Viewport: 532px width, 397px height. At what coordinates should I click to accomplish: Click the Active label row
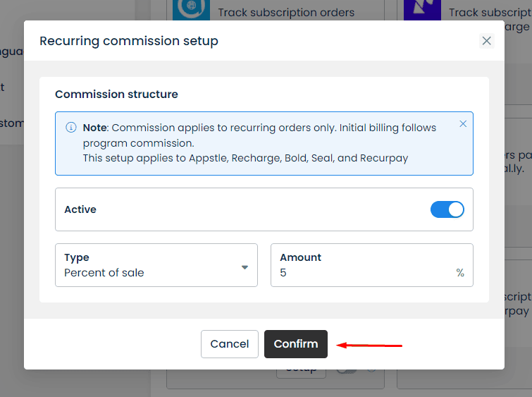coord(264,209)
